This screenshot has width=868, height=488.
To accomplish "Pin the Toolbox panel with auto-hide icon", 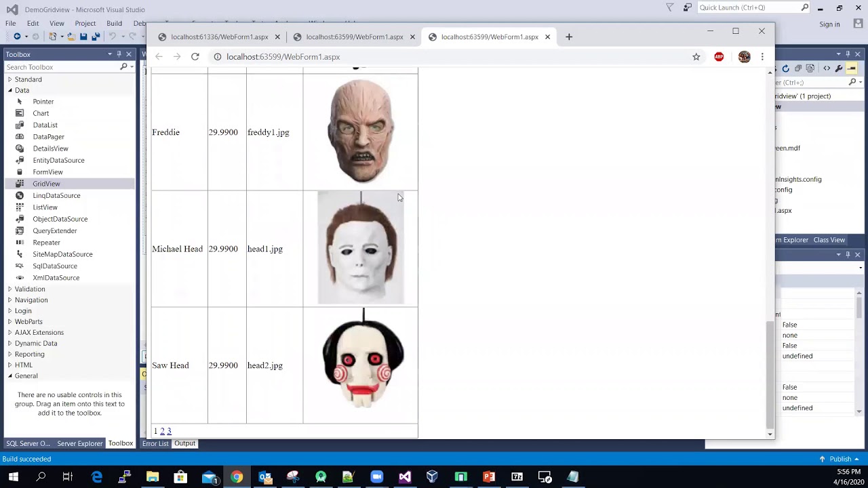I will (119, 54).
